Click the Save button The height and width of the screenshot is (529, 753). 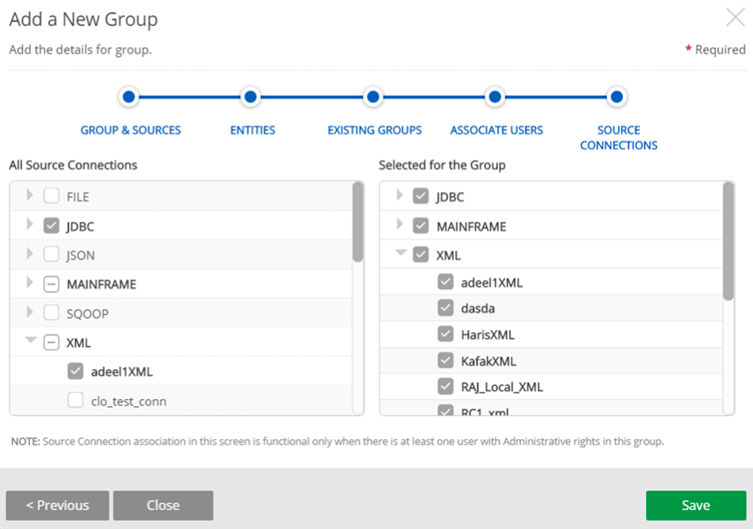point(695,505)
